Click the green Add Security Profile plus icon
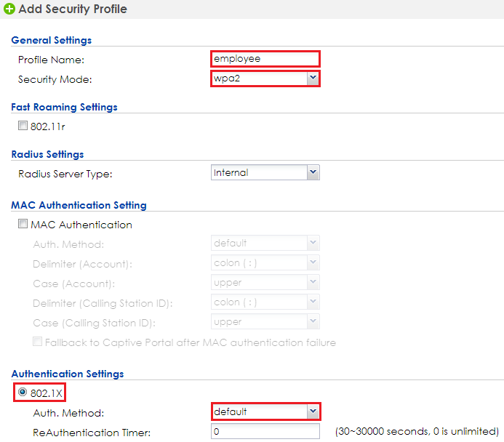504x442 pixels. [9, 9]
